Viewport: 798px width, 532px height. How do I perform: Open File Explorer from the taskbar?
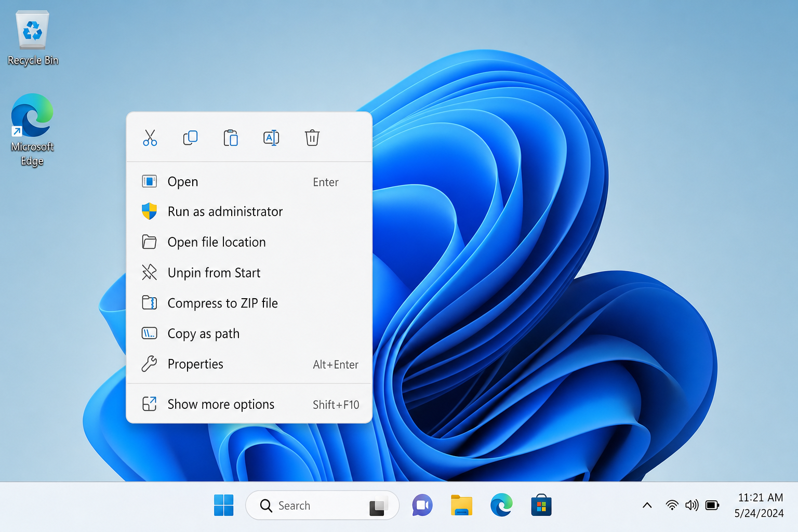coord(461,505)
